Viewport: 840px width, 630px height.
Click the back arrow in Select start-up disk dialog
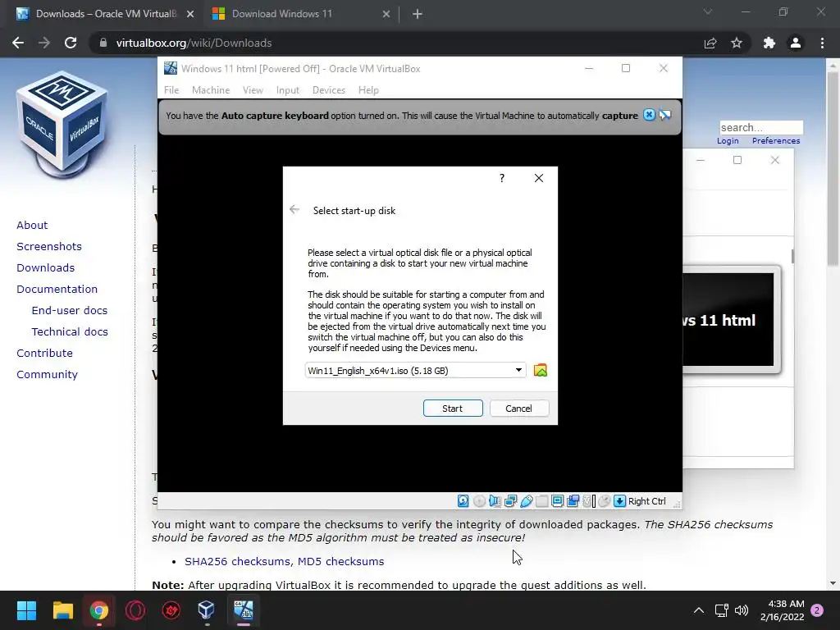tap(294, 209)
